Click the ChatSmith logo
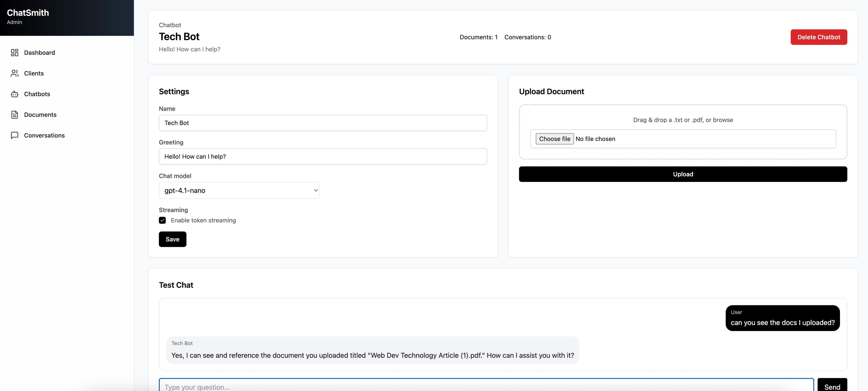The height and width of the screenshot is (391, 868). coord(28,13)
